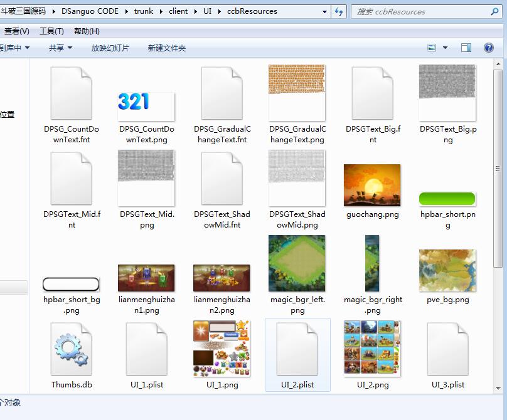Select the DPSG_CountDownText.fnt file icon

click(x=71, y=94)
